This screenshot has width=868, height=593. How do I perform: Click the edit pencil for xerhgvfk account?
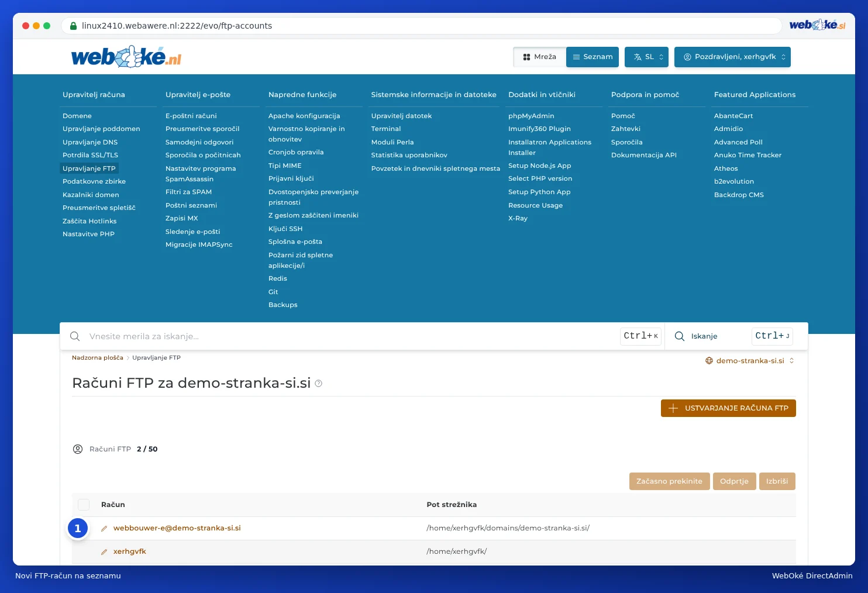coord(104,552)
